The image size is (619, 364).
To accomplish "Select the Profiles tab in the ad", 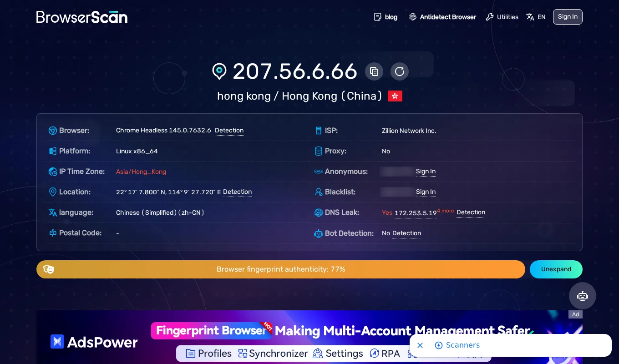I will (209, 353).
